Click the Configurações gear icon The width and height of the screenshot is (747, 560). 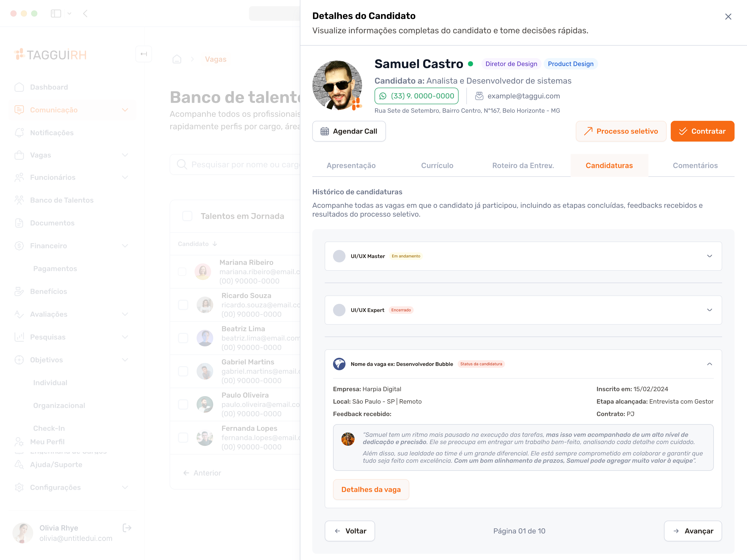point(19,487)
